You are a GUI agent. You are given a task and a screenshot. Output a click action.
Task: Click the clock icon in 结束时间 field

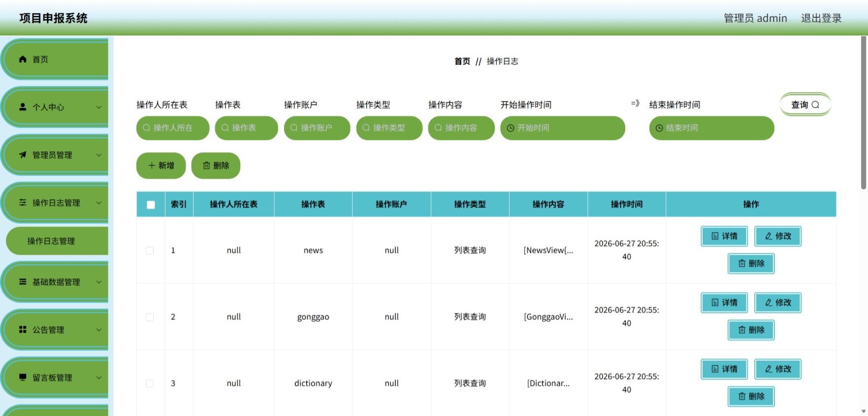click(659, 128)
